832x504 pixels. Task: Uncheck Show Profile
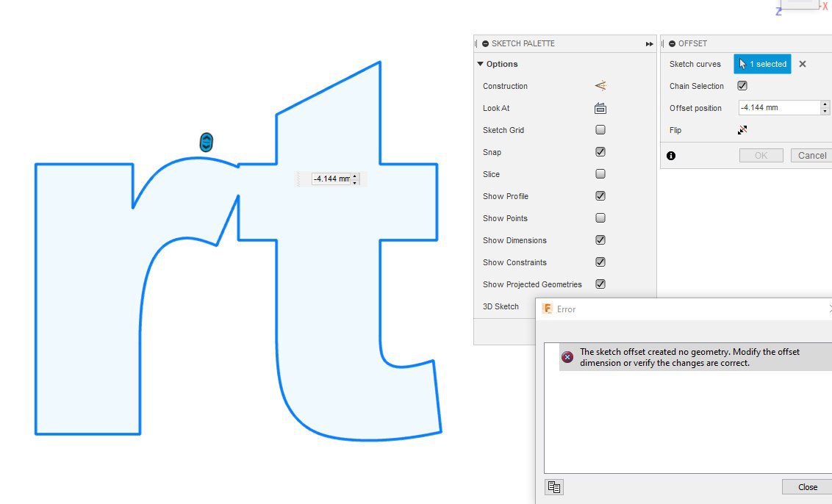coord(600,195)
